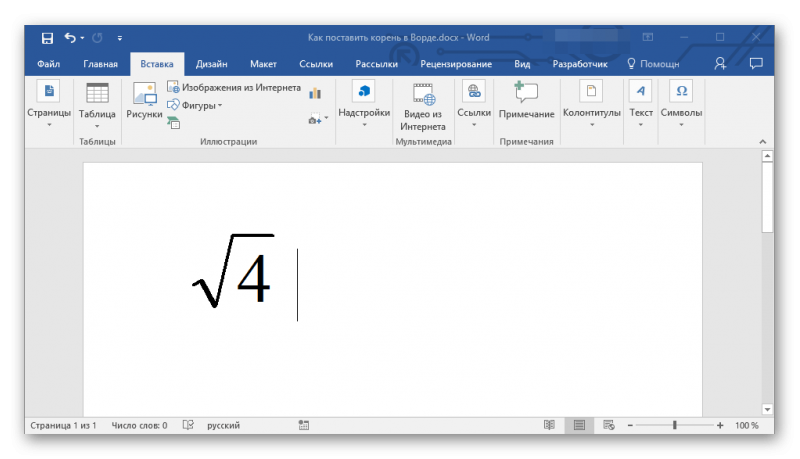Screen dimensions: 800x459
Task: Go to the Макет tab
Action: point(263,64)
